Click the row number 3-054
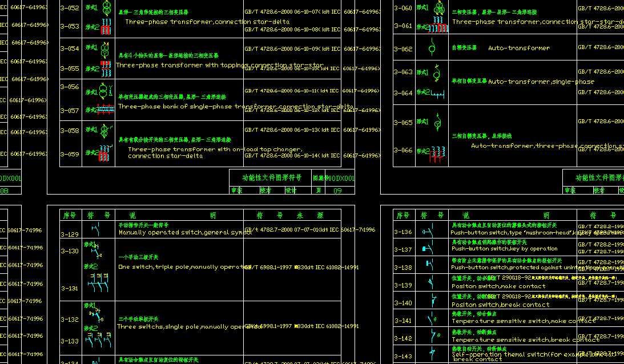 (70, 48)
